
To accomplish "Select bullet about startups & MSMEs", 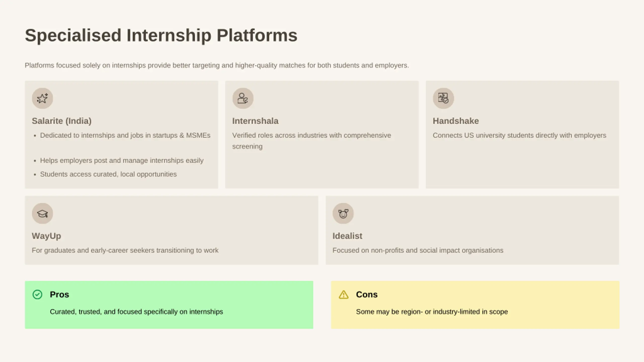I will pyautogui.click(x=125, y=135).
